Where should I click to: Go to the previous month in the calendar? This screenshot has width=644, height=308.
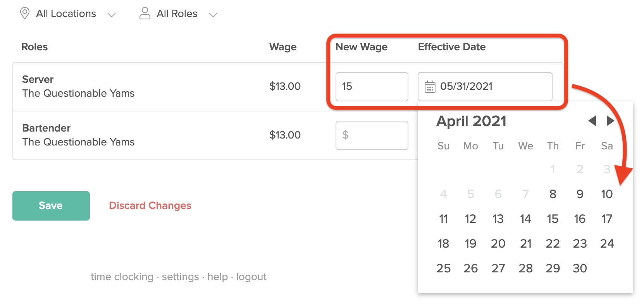point(592,121)
